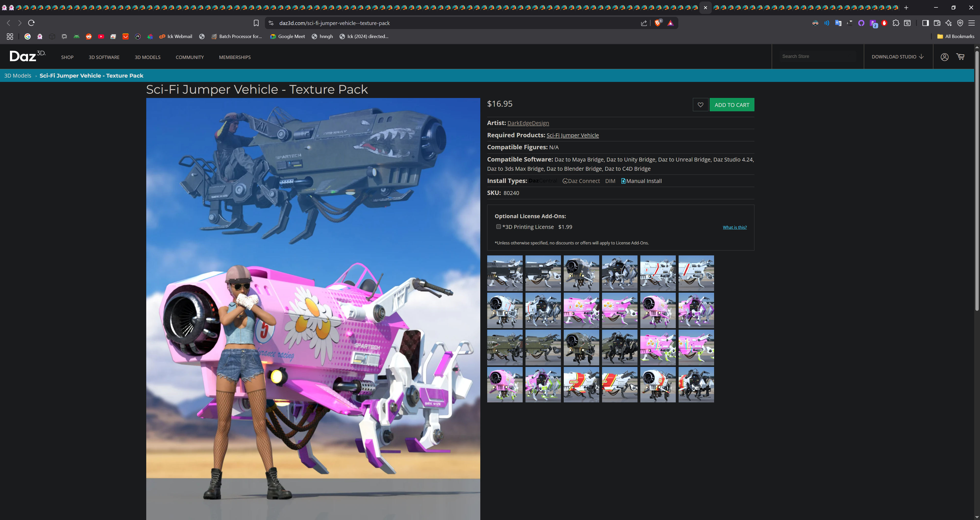
Task: Select the Manual Install type
Action: (x=641, y=181)
